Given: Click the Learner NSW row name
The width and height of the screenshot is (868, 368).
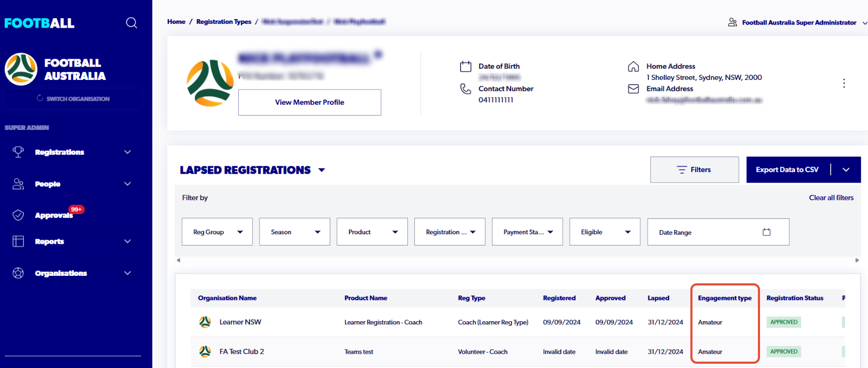Looking at the screenshot, I should tap(240, 322).
